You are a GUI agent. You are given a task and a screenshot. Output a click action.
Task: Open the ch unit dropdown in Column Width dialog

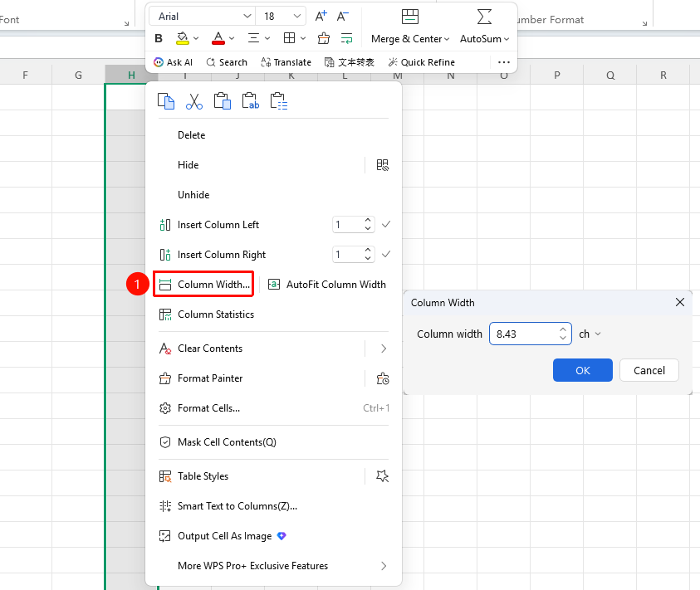590,334
